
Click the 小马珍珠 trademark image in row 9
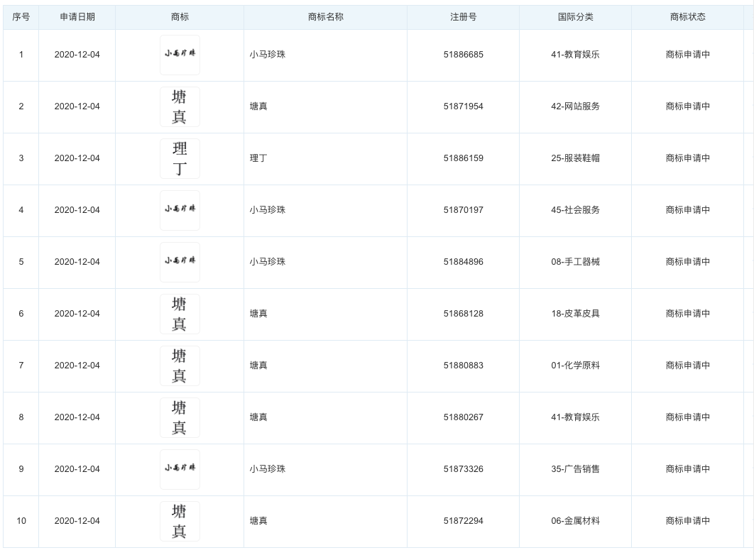[x=180, y=469]
